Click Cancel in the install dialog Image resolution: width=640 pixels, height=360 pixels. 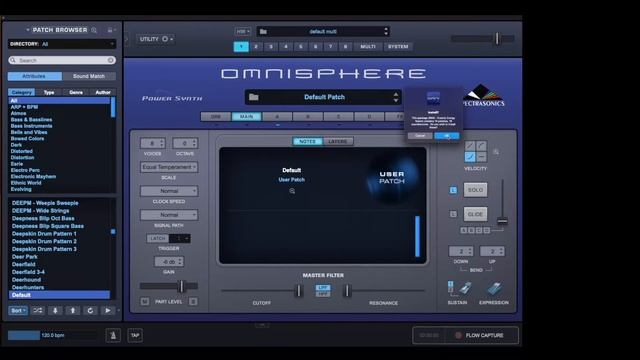click(x=420, y=136)
